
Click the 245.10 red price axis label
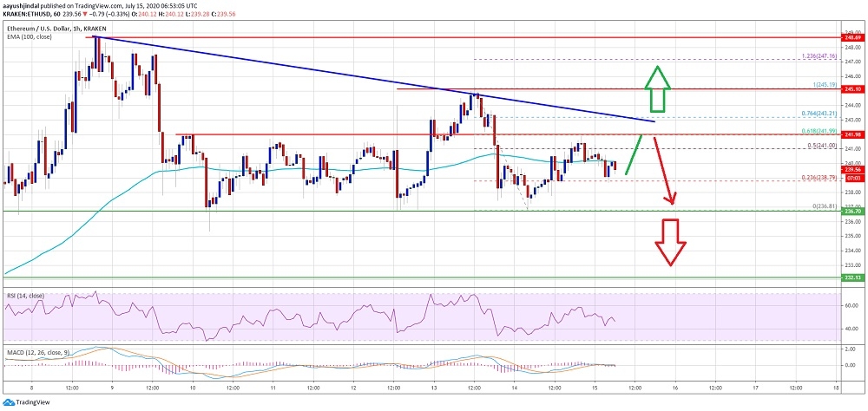853,88
